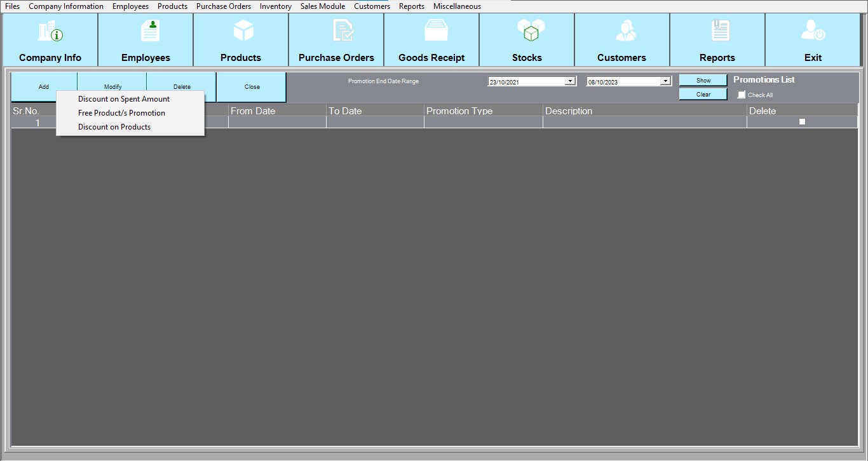868x461 pixels.
Task: Open the Sales Module menu
Action: (x=323, y=6)
